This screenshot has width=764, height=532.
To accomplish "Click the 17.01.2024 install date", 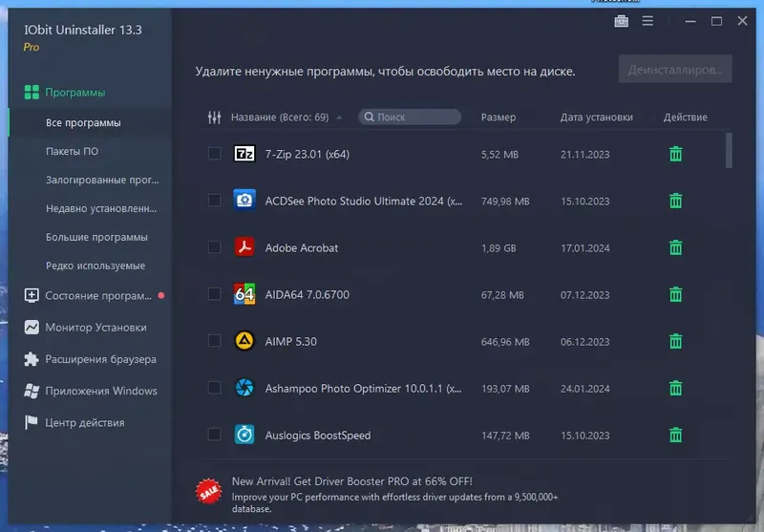I will [584, 248].
